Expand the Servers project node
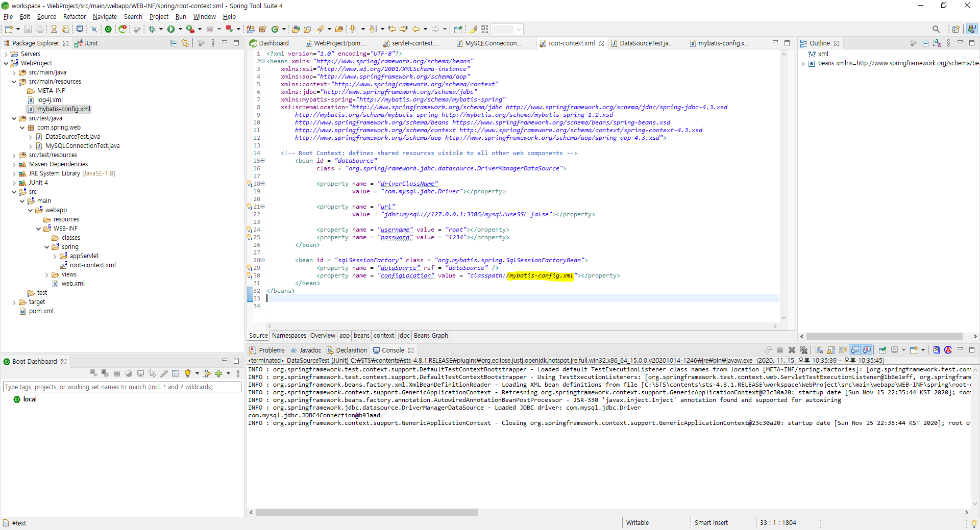The width and height of the screenshot is (980, 530). [x=6, y=54]
